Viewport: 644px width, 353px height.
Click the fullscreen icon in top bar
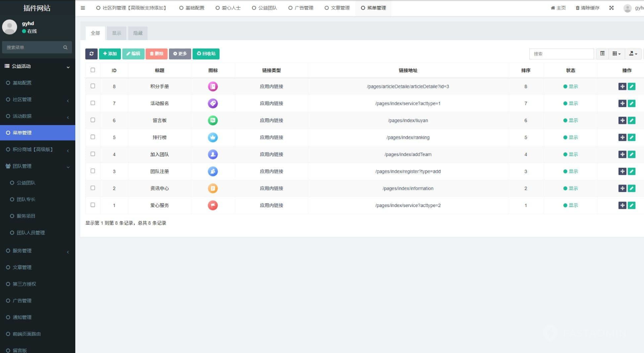(611, 8)
